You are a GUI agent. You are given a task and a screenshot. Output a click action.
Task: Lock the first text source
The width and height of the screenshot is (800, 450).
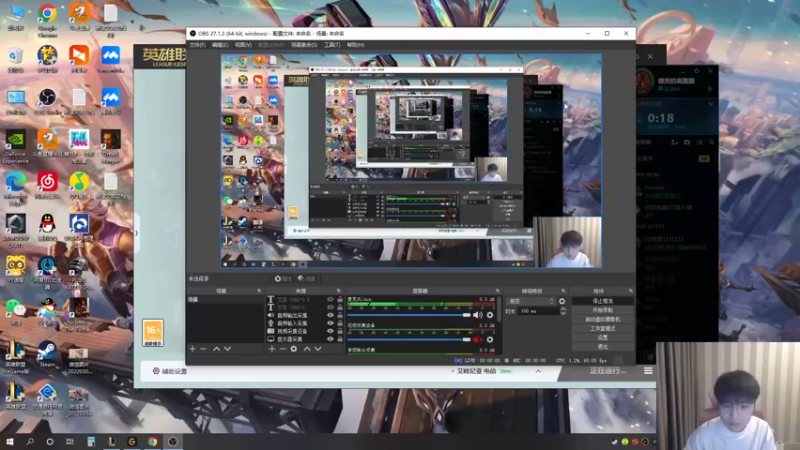(x=340, y=299)
